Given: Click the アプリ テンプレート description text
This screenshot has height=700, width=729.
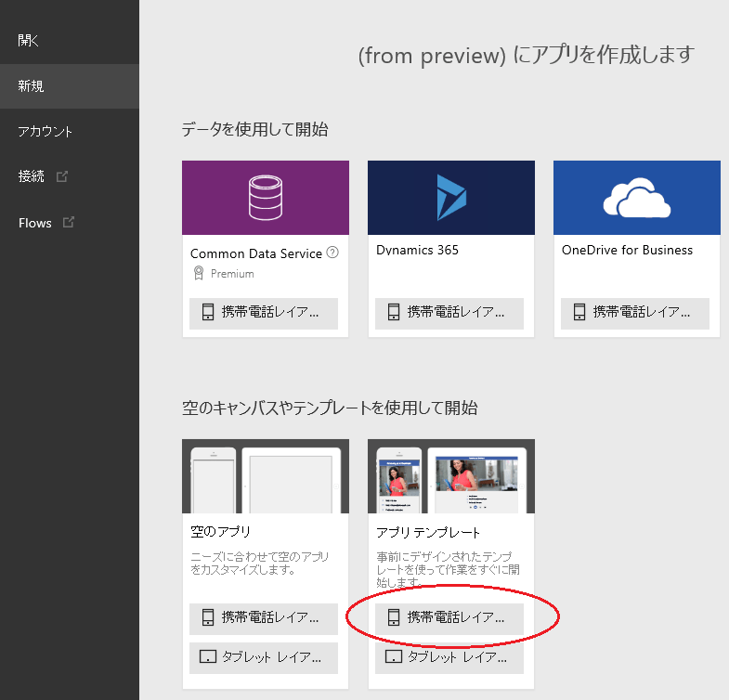Looking at the screenshot, I should point(448,569).
